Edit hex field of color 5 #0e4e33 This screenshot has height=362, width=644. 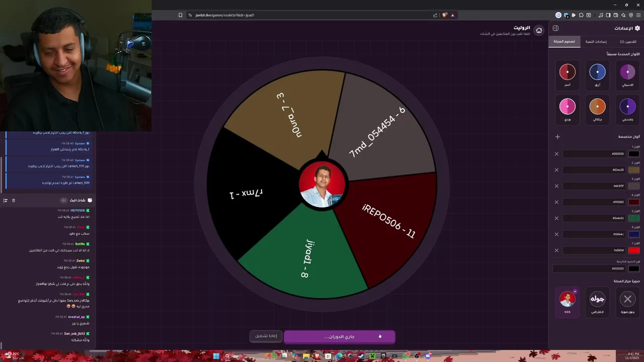594,218
